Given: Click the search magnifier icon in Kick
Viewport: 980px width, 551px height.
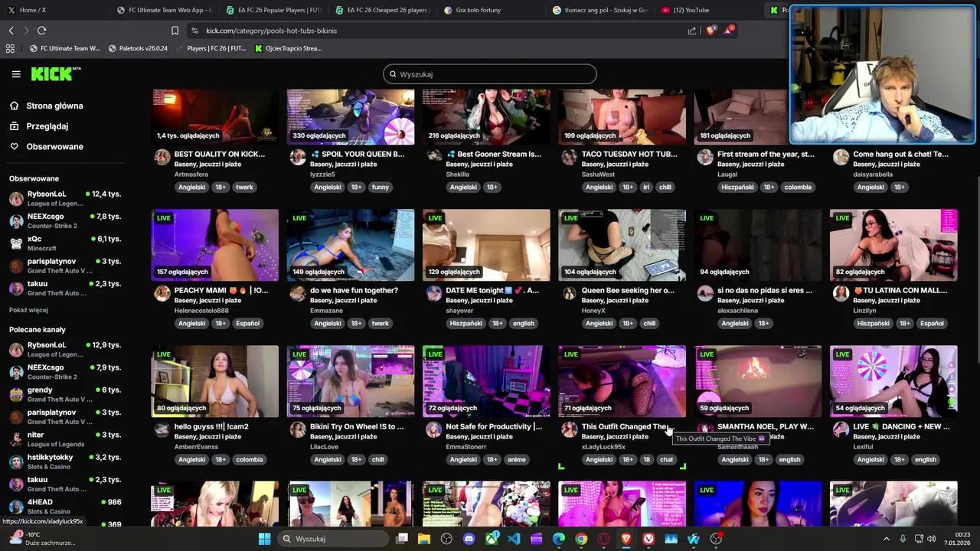Looking at the screenshot, I should pyautogui.click(x=393, y=74).
